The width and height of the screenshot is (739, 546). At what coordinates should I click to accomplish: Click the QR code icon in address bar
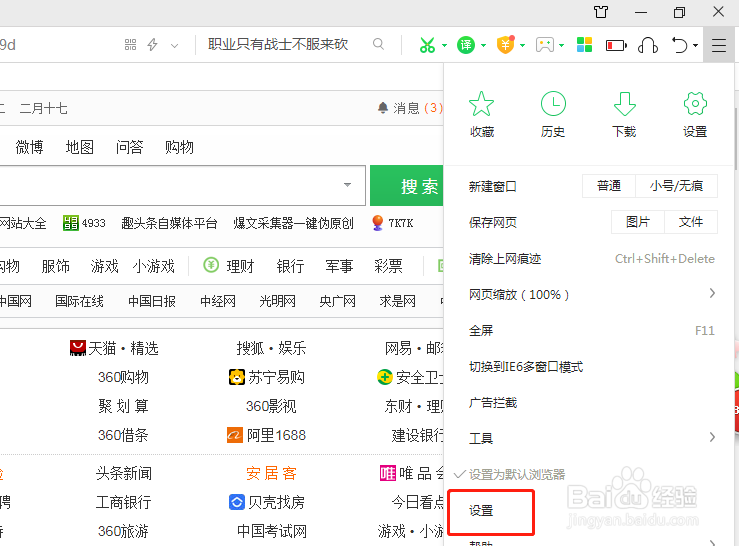[131, 45]
